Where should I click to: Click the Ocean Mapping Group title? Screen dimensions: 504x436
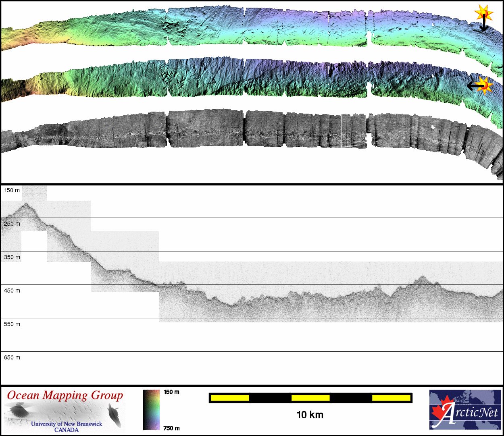65,395
